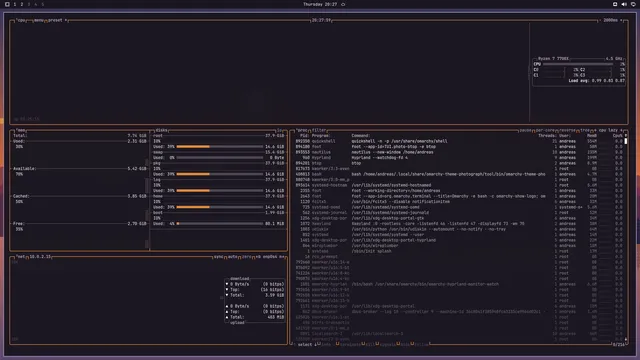Click the 'select' option at process list bottom

(x=305, y=344)
